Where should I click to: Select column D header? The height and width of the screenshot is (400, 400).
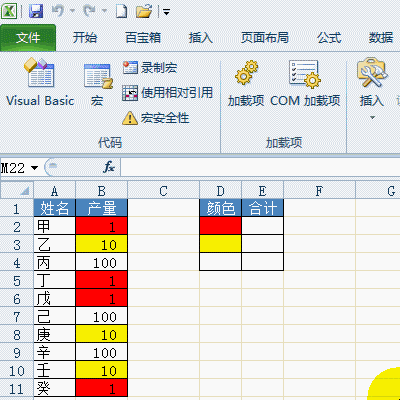tap(220, 191)
